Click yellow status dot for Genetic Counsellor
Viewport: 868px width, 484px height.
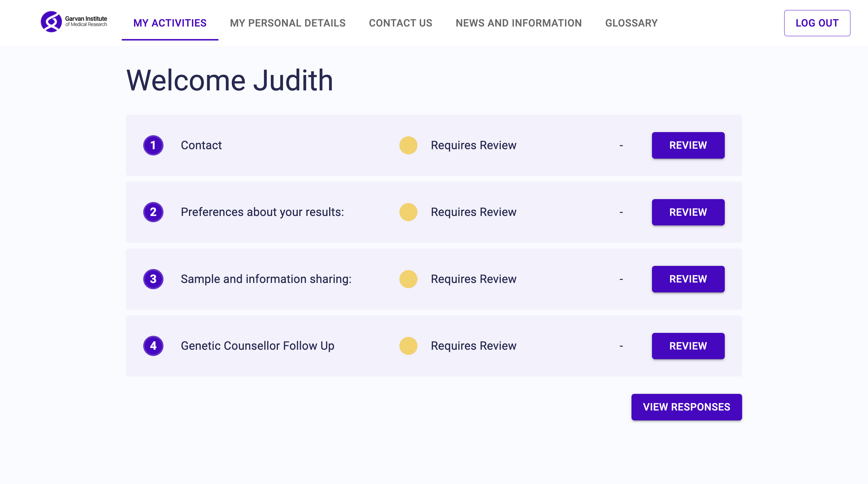[408, 346]
